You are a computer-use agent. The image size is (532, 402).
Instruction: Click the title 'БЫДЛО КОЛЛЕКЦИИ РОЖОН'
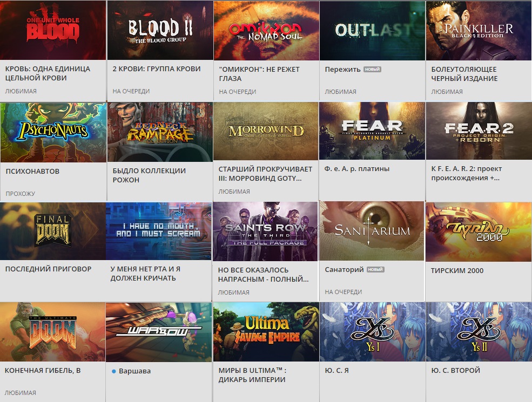149,175
